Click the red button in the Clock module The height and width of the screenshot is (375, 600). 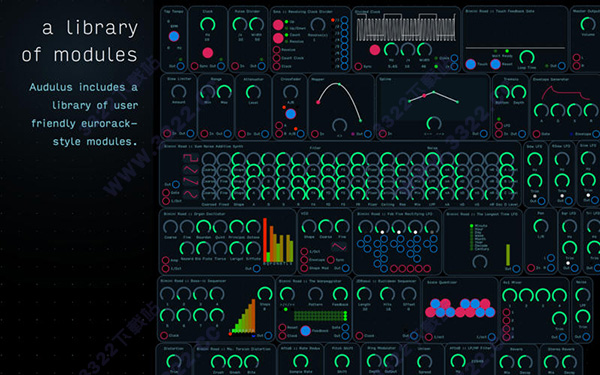pyautogui.click(x=208, y=53)
